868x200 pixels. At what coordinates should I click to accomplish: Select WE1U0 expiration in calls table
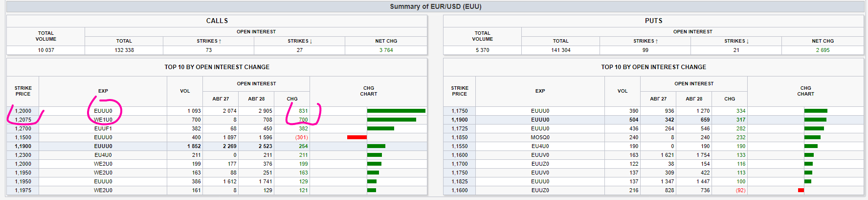tap(103, 120)
